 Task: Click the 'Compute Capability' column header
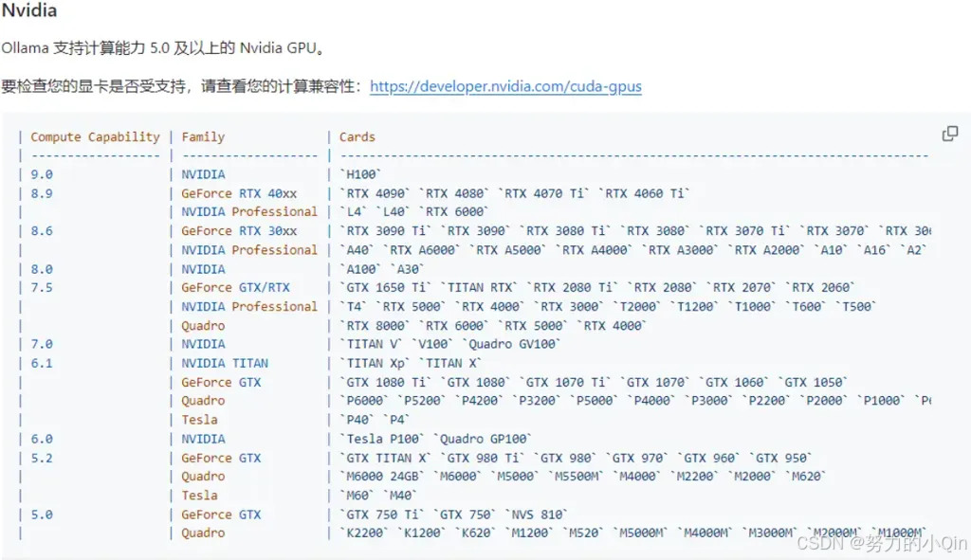pyautogui.click(x=96, y=136)
